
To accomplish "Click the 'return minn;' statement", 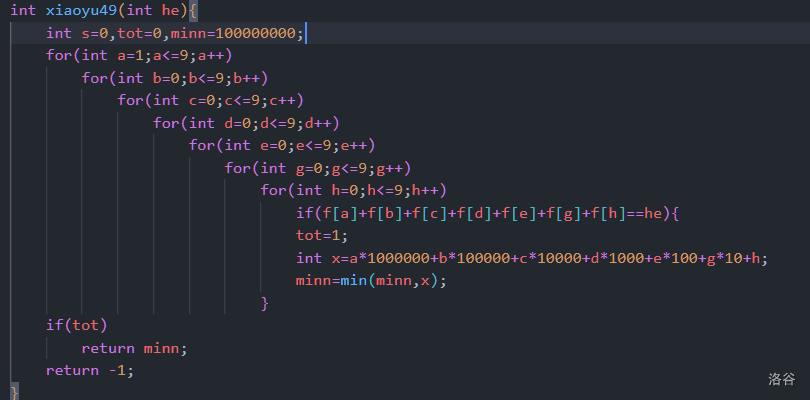I will pyautogui.click(x=134, y=348).
